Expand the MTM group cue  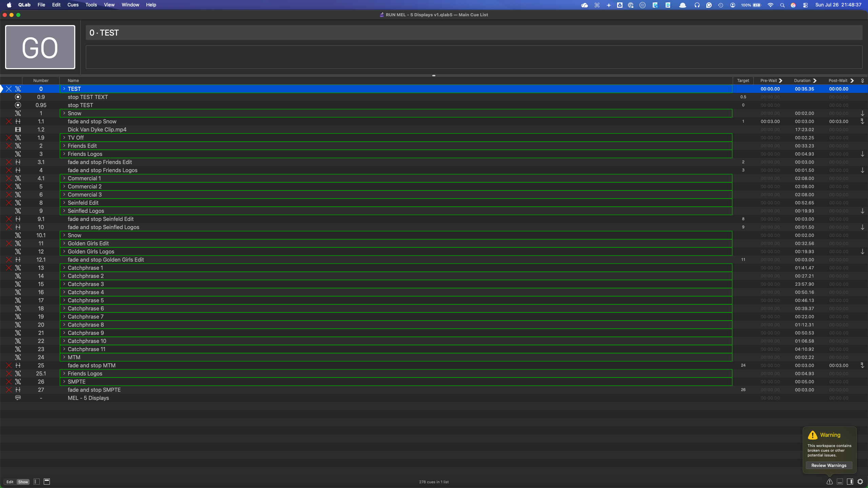[x=64, y=357]
